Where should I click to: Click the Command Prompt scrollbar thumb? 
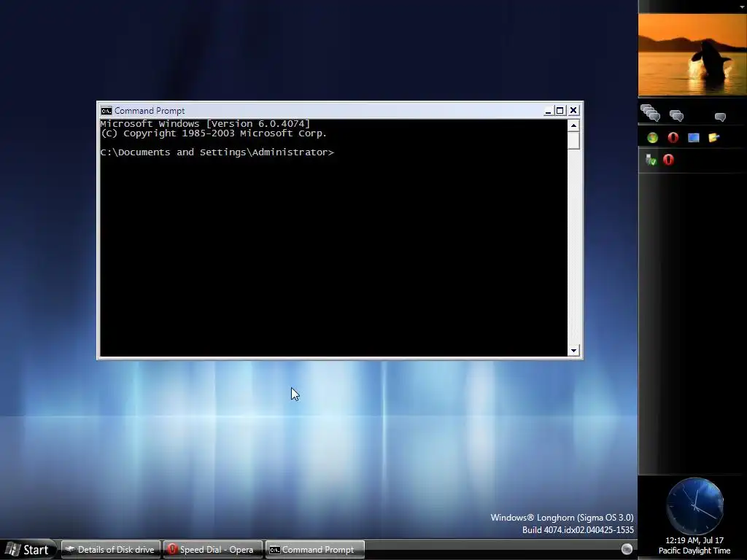pos(573,141)
